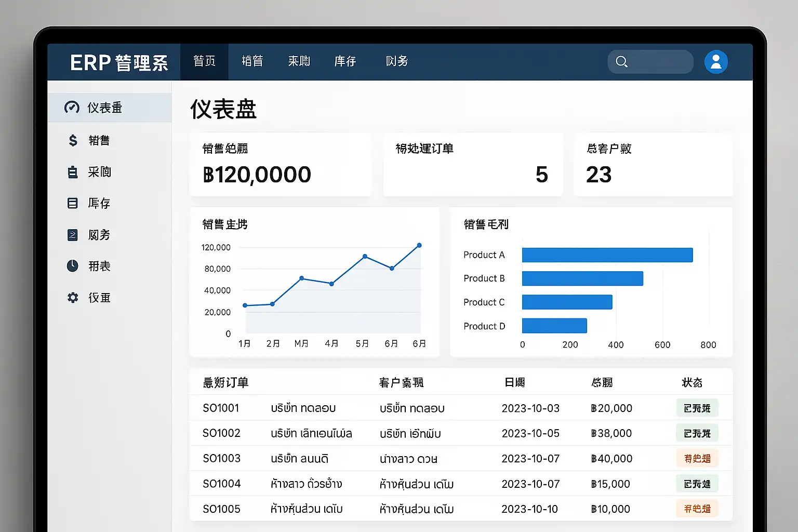
Task: Click the ERP logo title in header
Action: tap(119, 63)
